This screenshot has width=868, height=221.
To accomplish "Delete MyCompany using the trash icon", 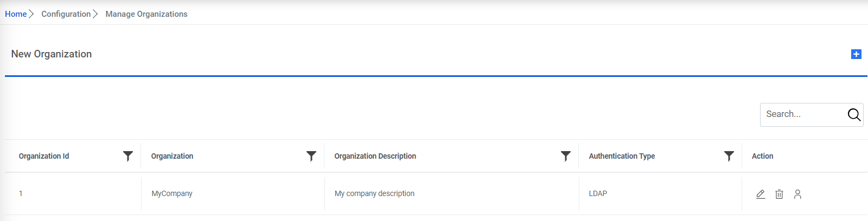I will (x=779, y=194).
